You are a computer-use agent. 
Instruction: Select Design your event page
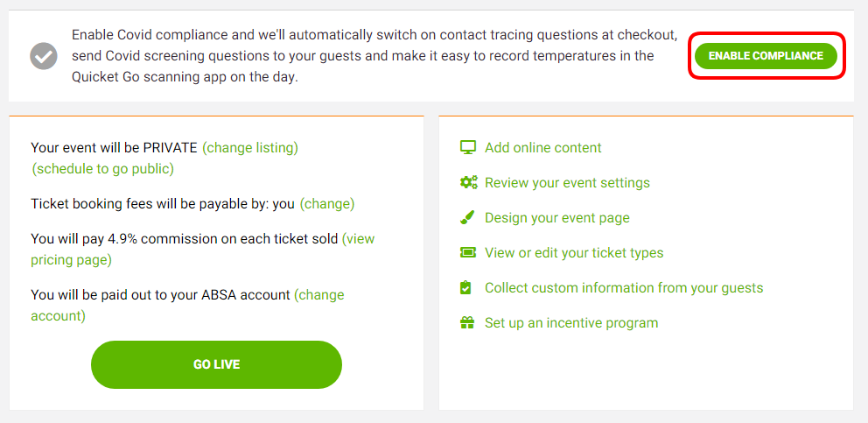(x=556, y=218)
